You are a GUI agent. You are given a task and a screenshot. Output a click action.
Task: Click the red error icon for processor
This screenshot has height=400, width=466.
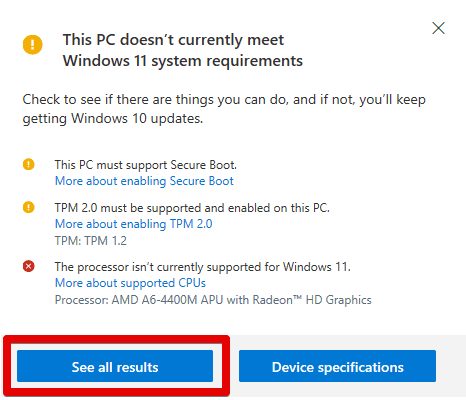click(x=29, y=266)
